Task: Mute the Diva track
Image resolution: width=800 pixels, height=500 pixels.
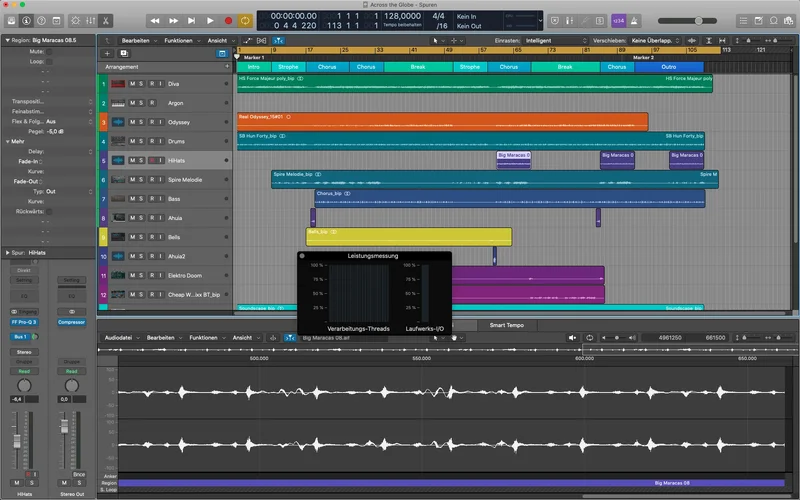Action: tap(132, 84)
